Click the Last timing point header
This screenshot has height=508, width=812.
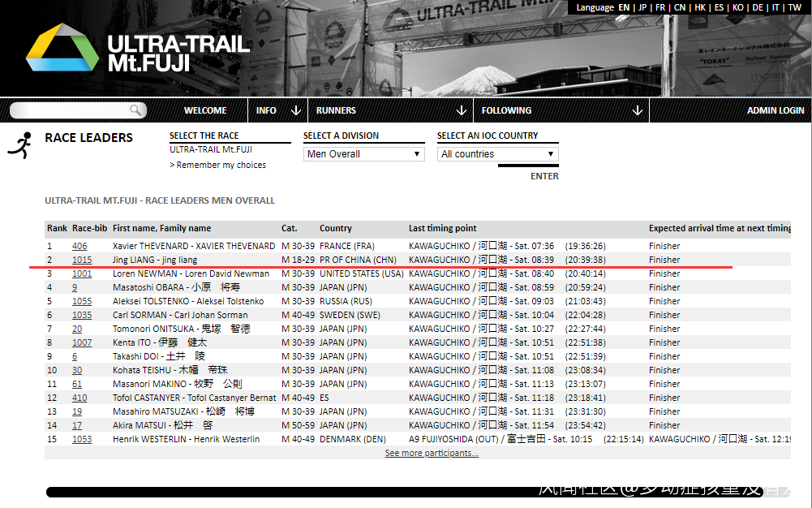click(442, 228)
